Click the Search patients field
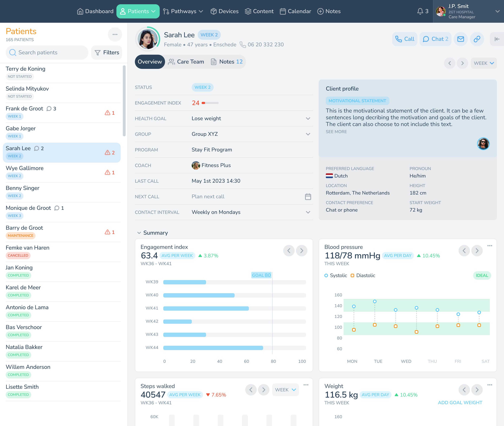This screenshot has height=426, width=504. [x=47, y=53]
